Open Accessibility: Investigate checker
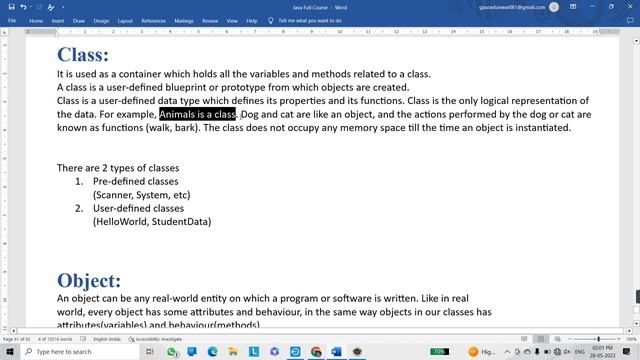The image size is (640, 360). [x=155, y=339]
